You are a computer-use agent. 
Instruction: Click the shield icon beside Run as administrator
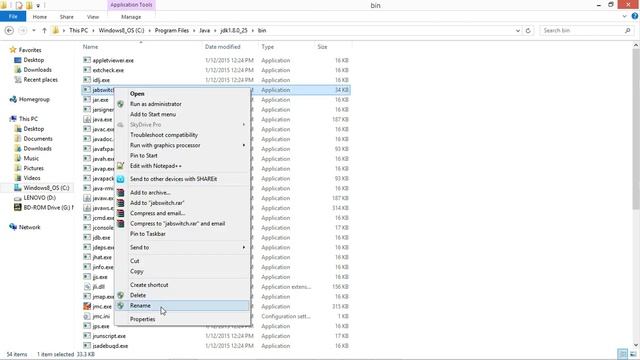120,104
